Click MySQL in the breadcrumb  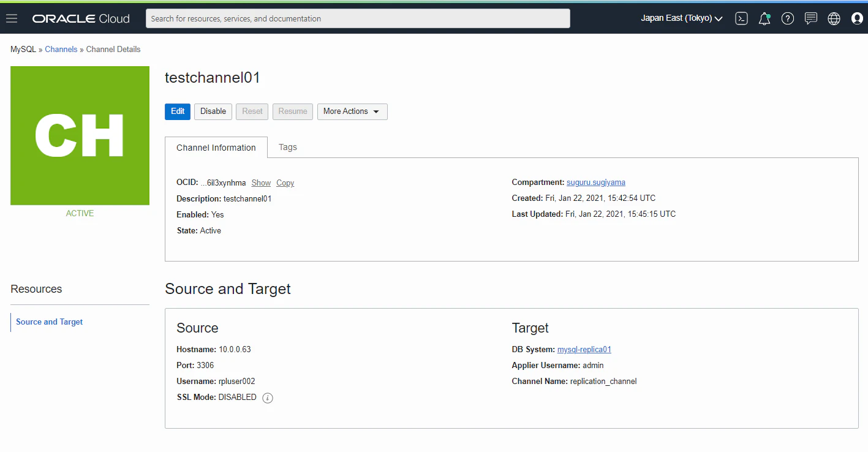(23, 49)
